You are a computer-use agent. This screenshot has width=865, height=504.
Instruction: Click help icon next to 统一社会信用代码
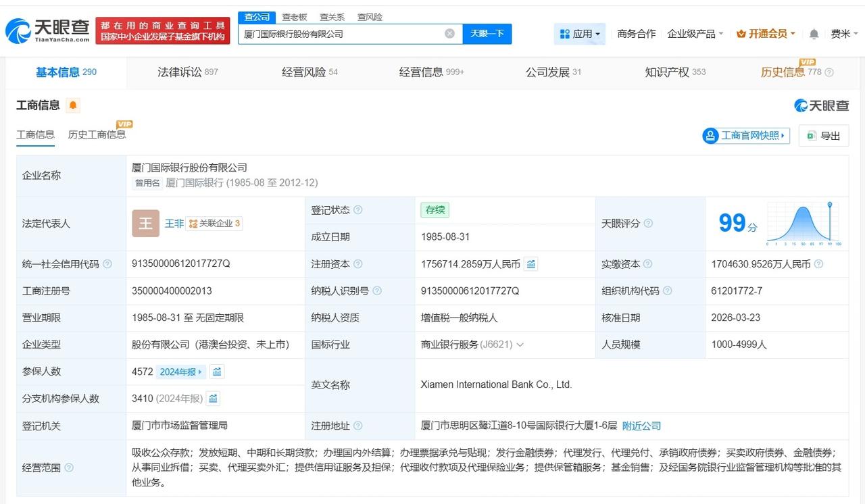pos(107,264)
